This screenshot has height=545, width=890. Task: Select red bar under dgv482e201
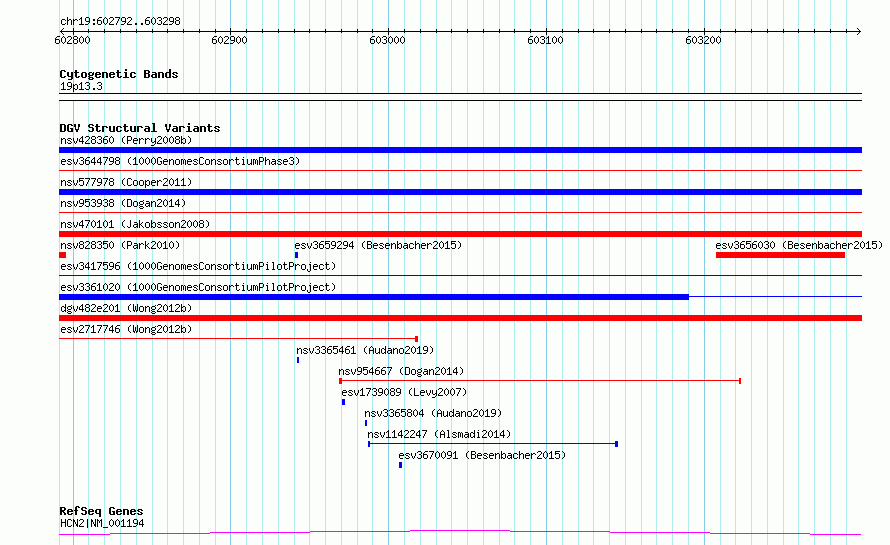click(x=460, y=318)
